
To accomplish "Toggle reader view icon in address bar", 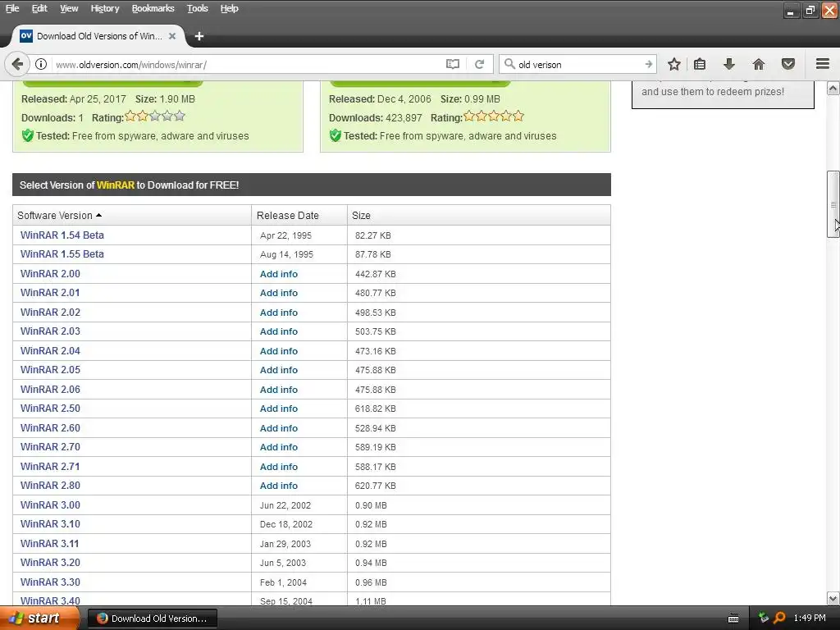I will [x=453, y=64].
